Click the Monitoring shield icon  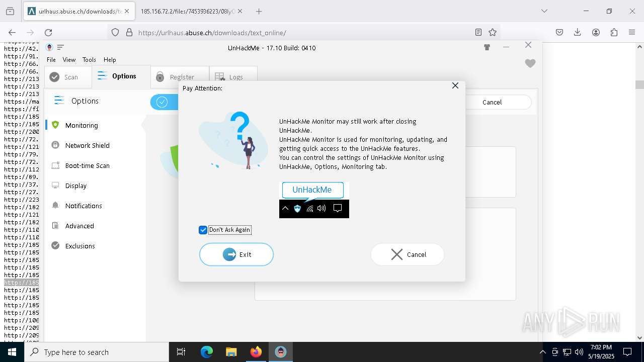[55, 125]
